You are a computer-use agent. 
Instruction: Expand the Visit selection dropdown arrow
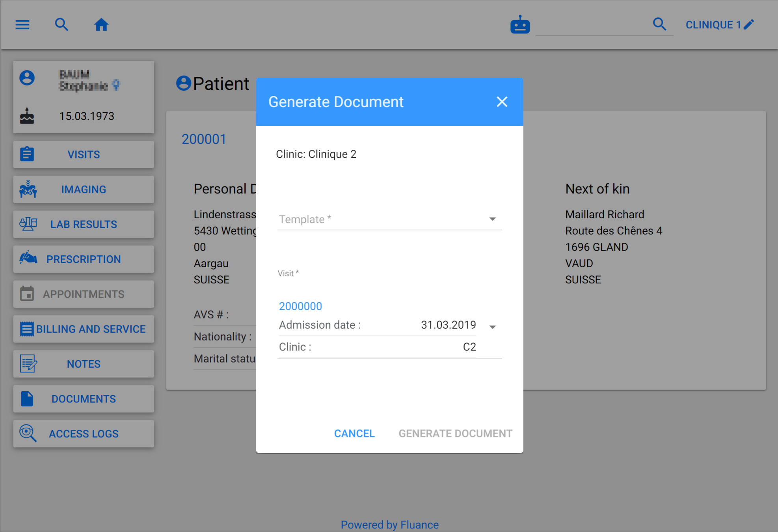(492, 327)
